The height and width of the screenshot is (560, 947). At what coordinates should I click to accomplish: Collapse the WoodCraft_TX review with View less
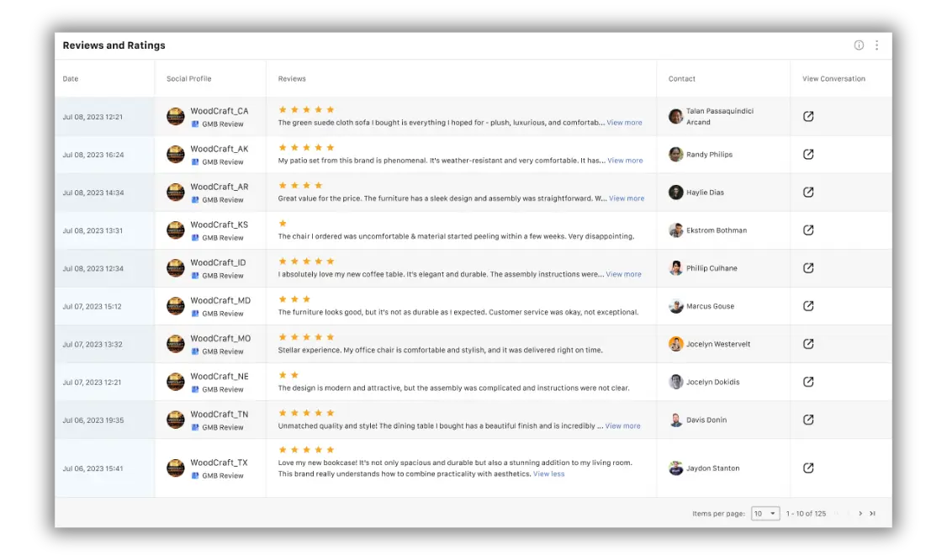[548, 474]
